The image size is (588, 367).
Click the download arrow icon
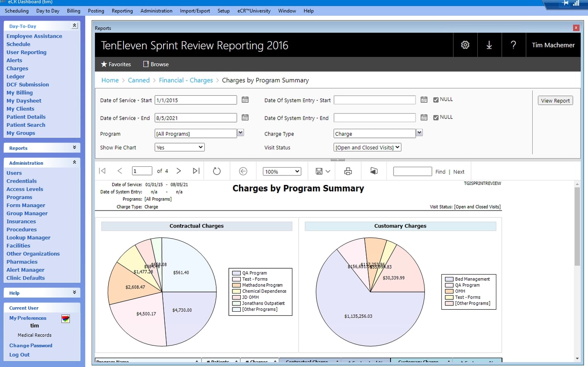click(x=489, y=45)
